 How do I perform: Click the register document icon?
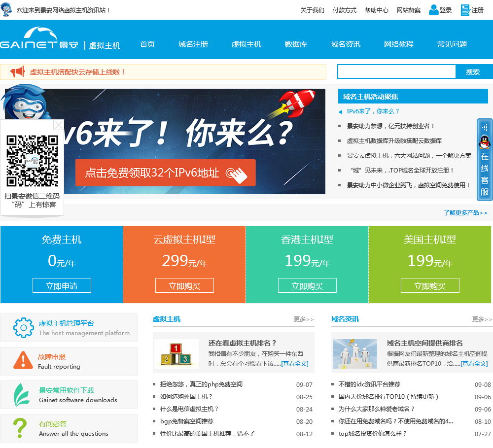coord(465,10)
